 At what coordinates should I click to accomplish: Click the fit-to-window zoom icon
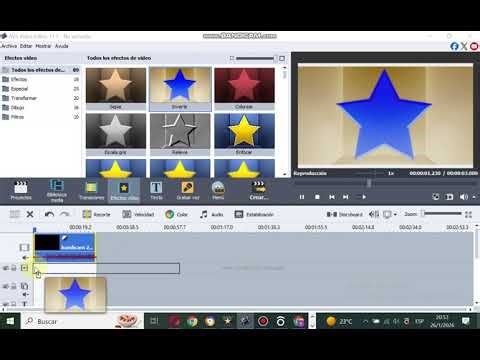point(468,214)
